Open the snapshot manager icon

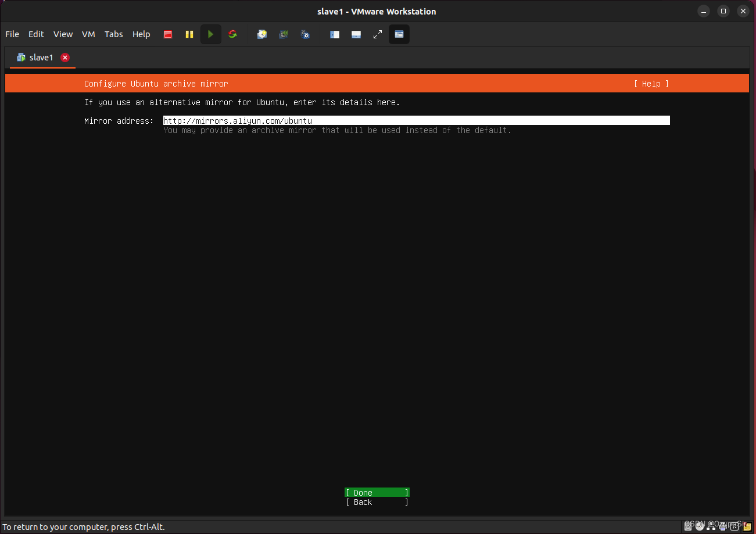coord(305,34)
